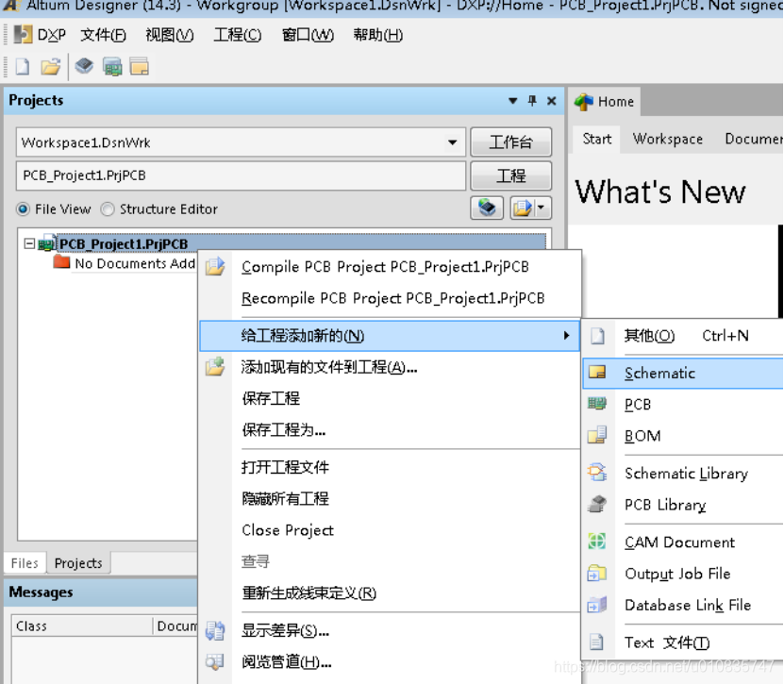Select Close Project from context menu
784x684 pixels.
click(288, 530)
